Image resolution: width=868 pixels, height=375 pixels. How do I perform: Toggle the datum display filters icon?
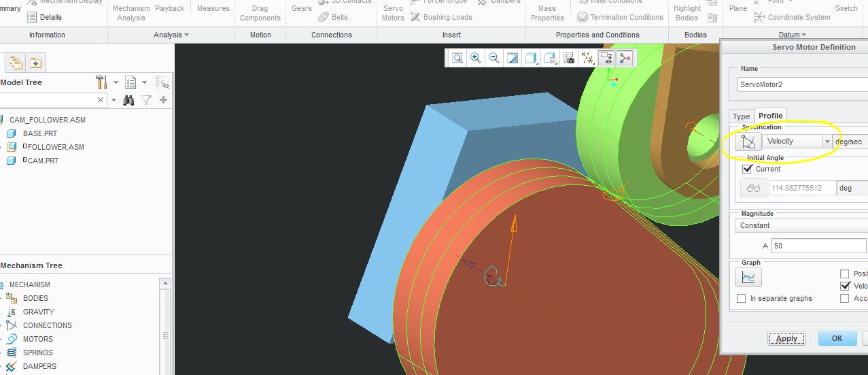click(588, 59)
